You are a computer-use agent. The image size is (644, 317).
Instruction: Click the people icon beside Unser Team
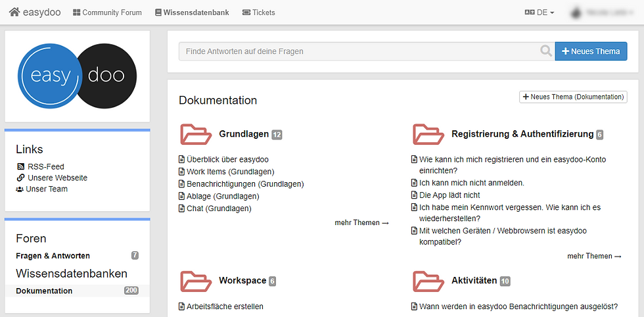[x=20, y=189]
